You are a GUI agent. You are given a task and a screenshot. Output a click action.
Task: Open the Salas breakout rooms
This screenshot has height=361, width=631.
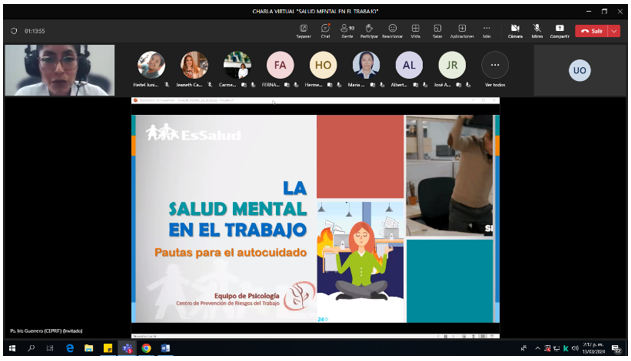pyautogui.click(x=437, y=31)
